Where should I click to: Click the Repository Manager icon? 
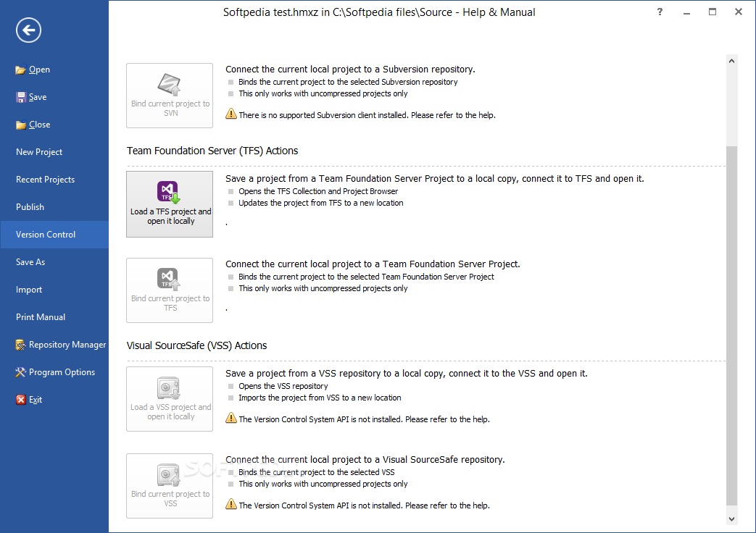pyautogui.click(x=20, y=345)
